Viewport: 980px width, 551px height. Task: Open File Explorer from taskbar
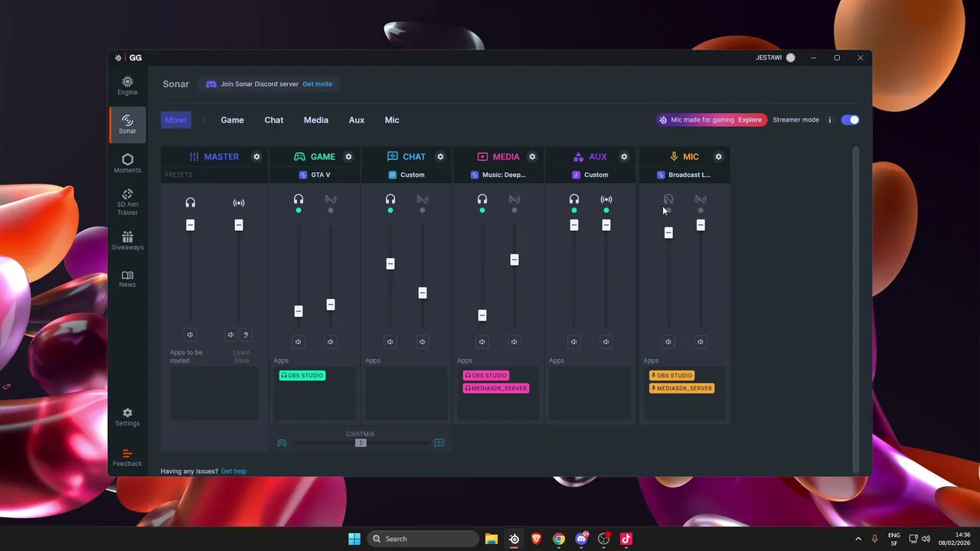(492, 539)
